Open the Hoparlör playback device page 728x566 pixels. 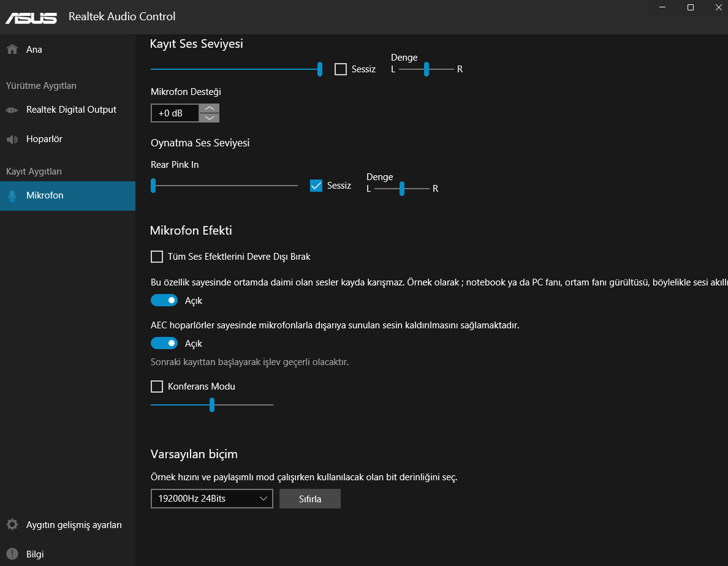[44, 140]
